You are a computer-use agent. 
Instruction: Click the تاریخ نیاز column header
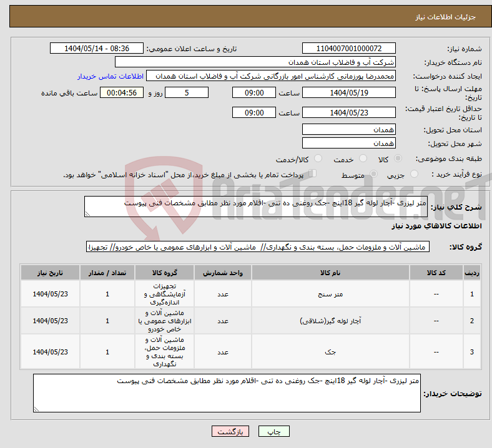point(50,273)
